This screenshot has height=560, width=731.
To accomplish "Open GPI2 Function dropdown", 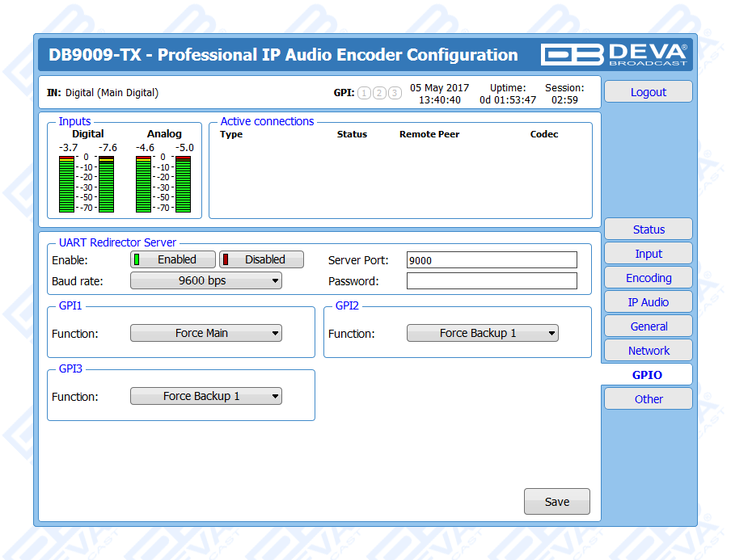I will coord(482,333).
